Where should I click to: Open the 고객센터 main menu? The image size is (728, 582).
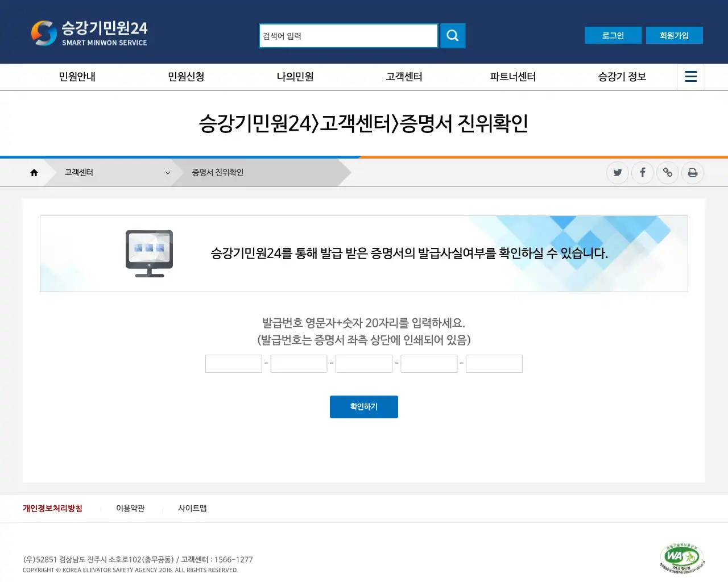(404, 77)
